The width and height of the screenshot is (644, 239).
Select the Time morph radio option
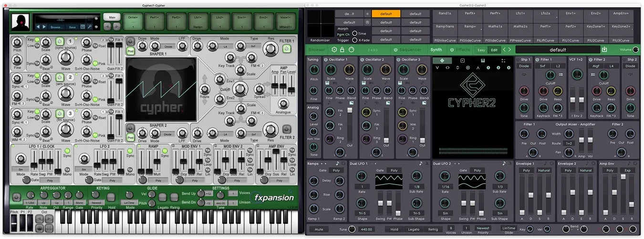pos(355,34)
